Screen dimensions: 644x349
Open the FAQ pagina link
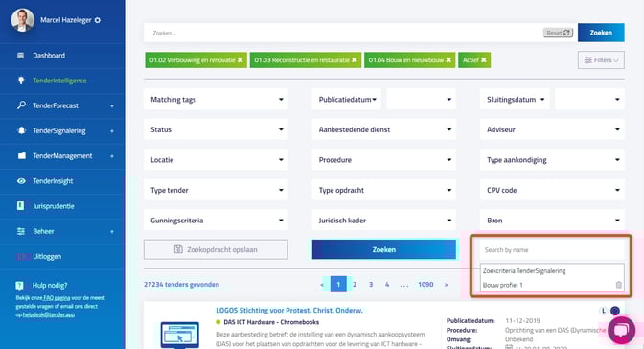click(x=57, y=298)
